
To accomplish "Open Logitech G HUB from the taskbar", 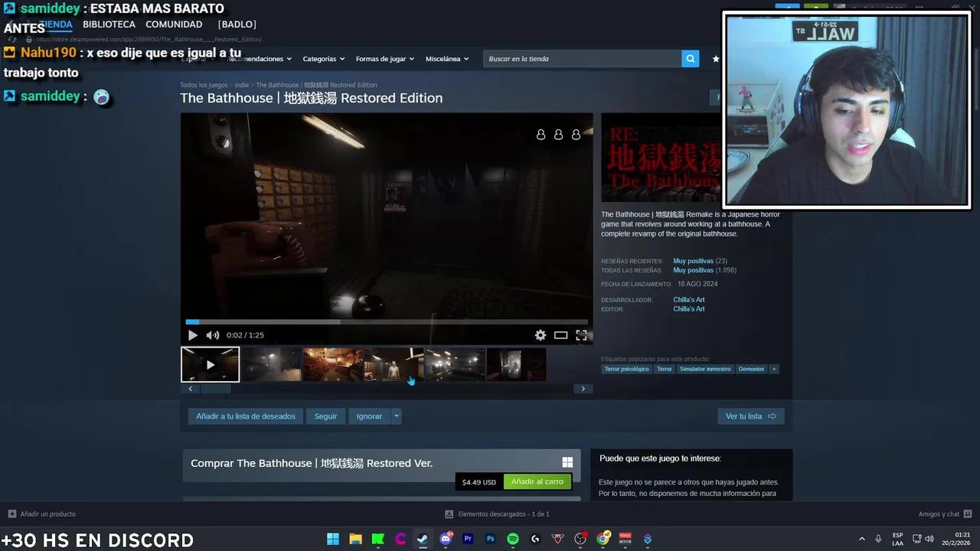I will (x=535, y=539).
